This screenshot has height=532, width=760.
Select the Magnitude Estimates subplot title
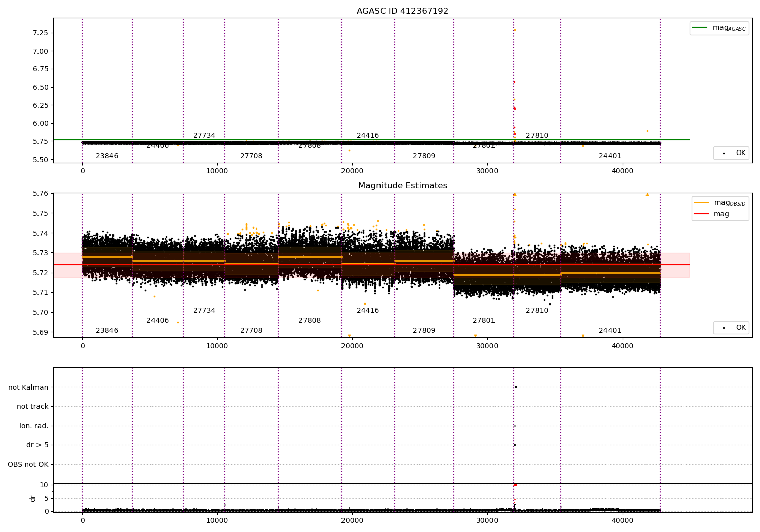pyautogui.click(x=402, y=186)
